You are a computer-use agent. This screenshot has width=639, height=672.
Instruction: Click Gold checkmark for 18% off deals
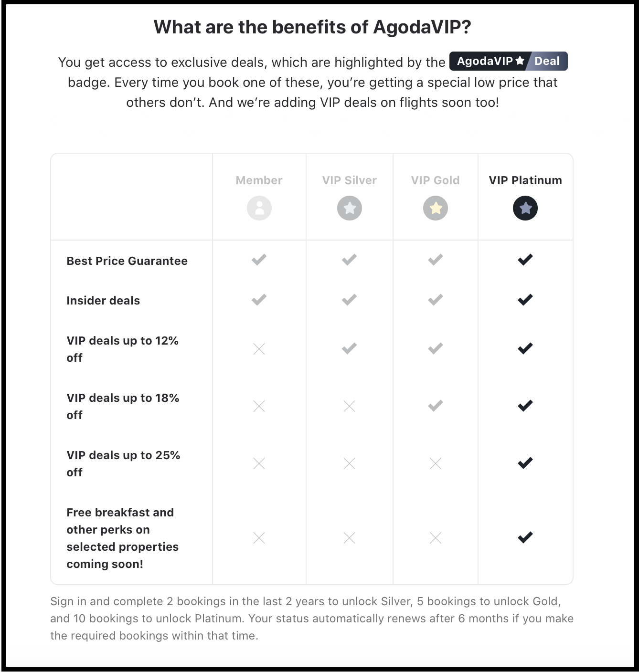pyautogui.click(x=436, y=406)
